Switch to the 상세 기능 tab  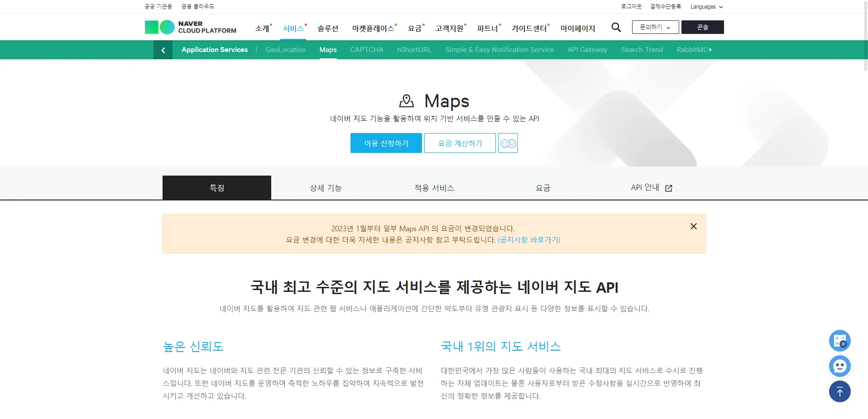pyautogui.click(x=326, y=188)
